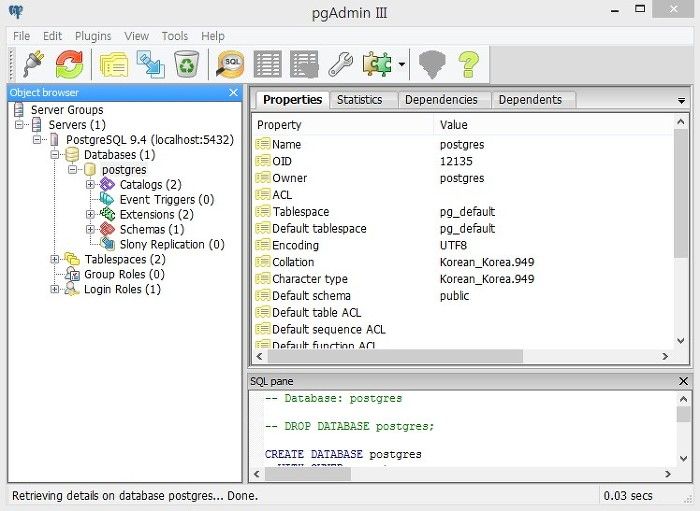The width and height of the screenshot is (700, 511).
Task: Open Maintenance with the wrench icon
Action: point(341,65)
